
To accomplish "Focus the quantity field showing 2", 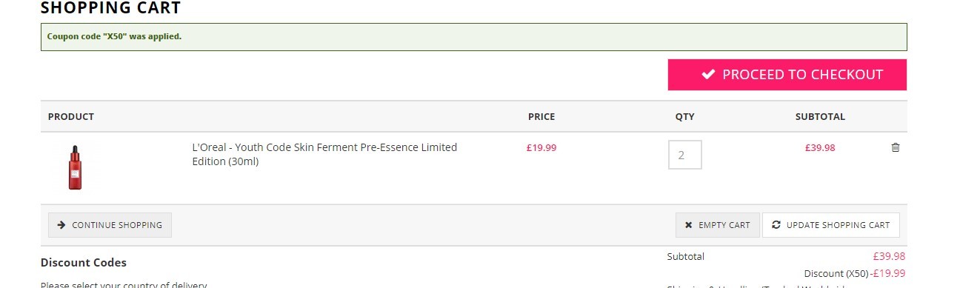I will 685,155.
